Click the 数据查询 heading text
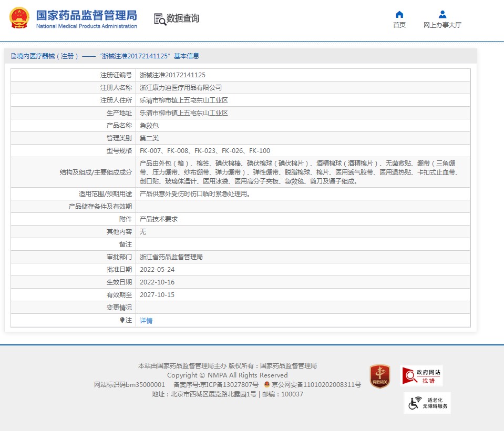Screen dimensions: 504x439 [x=183, y=18]
